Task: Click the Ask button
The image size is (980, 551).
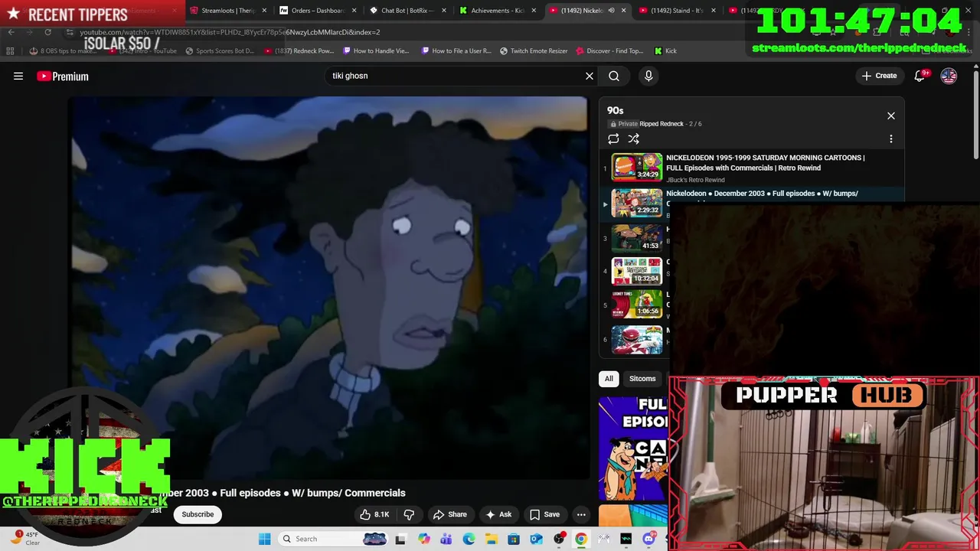Action: (x=498, y=514)
